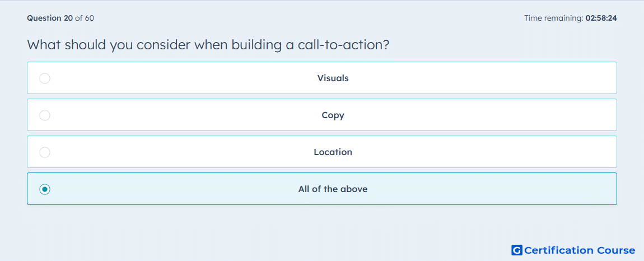The height and width of the screenshot is (261, 644).
Task: Click the checked All of the above radio
Action: tap(45, 189)
